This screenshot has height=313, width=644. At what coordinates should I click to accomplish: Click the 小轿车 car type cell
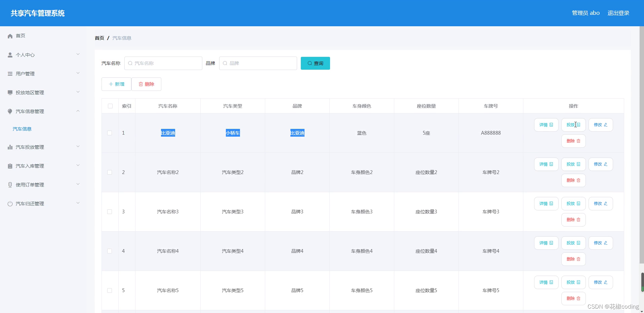click(233, 133)
